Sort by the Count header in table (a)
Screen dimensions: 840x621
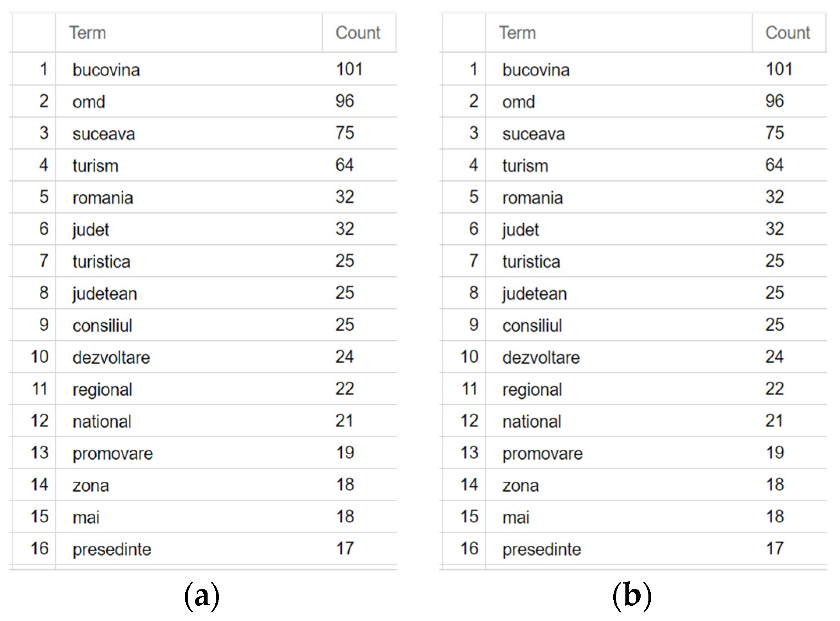click(x=358, y=33)
